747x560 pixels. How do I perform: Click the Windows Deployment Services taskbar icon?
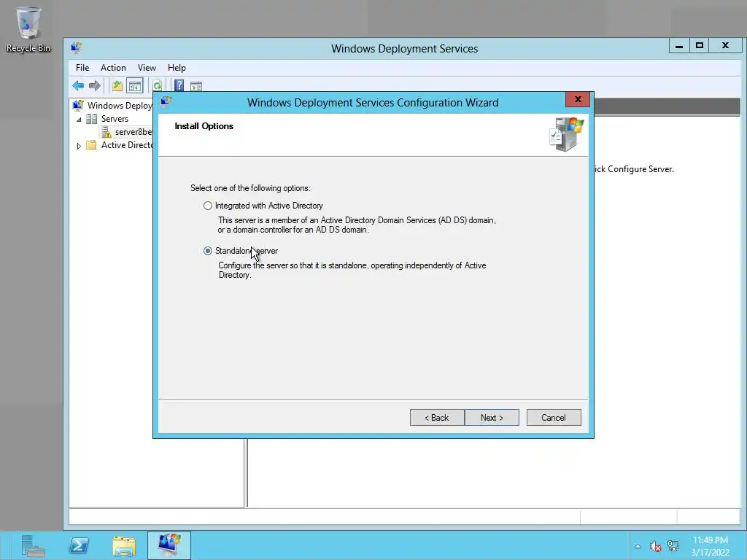(x=169, y=545)
